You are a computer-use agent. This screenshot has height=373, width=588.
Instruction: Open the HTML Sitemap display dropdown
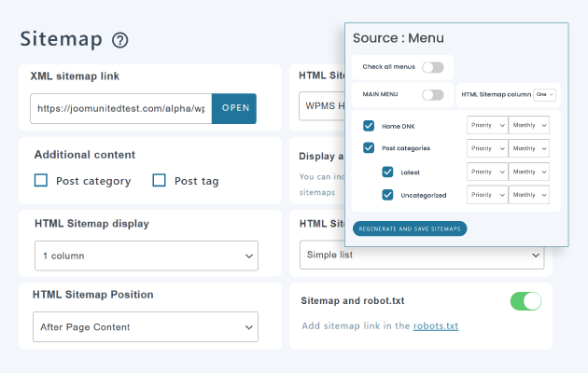146,255
